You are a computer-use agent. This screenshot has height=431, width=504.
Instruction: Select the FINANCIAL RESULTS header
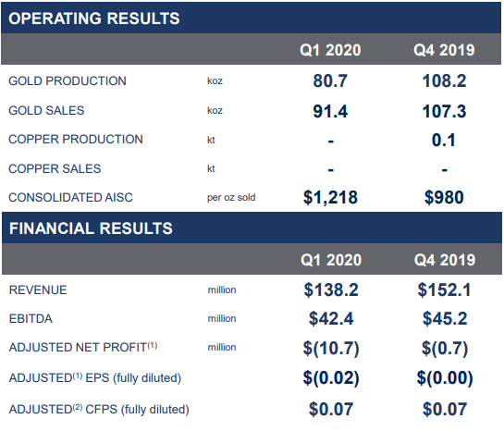pos(91,228)
